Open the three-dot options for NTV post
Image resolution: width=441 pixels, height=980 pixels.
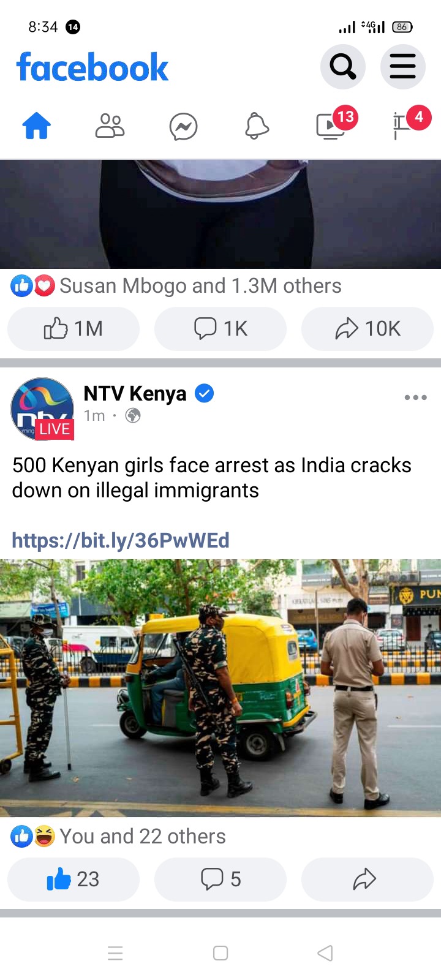(x=415, y=398)
